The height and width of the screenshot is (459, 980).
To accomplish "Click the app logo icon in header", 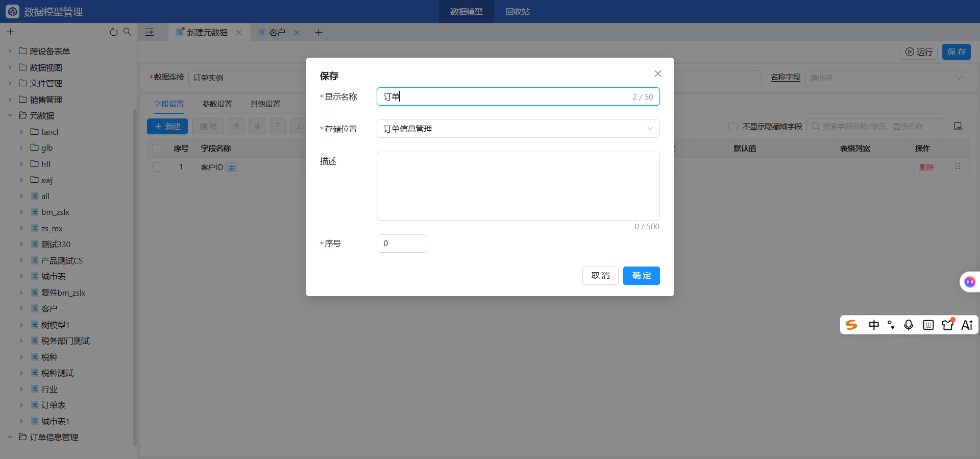I will click(x=12, y=11).
